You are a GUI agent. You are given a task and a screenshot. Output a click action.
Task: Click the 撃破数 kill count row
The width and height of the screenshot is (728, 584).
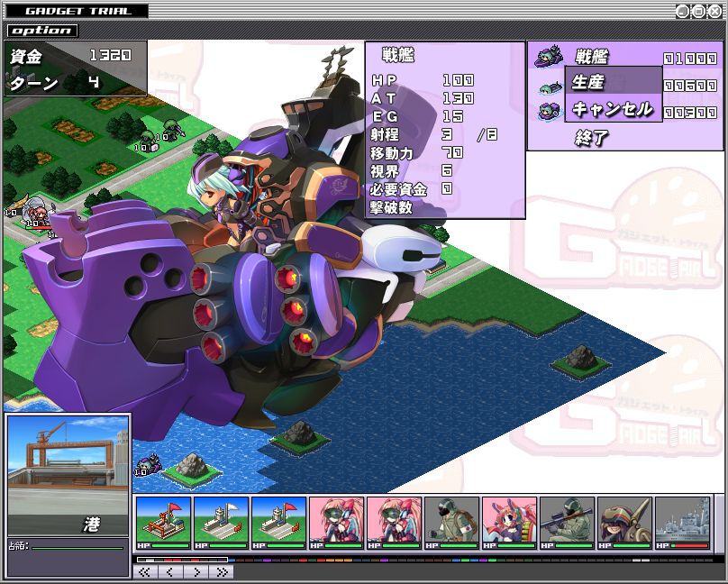391,207
